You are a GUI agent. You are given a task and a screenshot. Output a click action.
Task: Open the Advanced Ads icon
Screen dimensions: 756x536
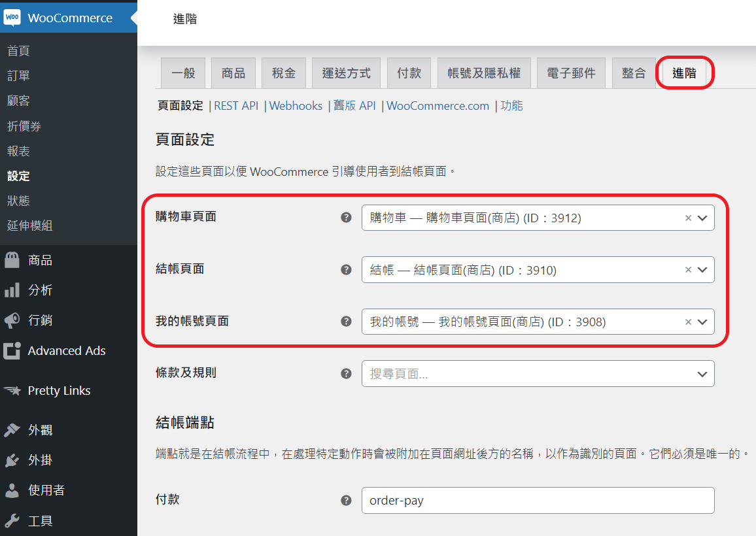click(12, 350)
